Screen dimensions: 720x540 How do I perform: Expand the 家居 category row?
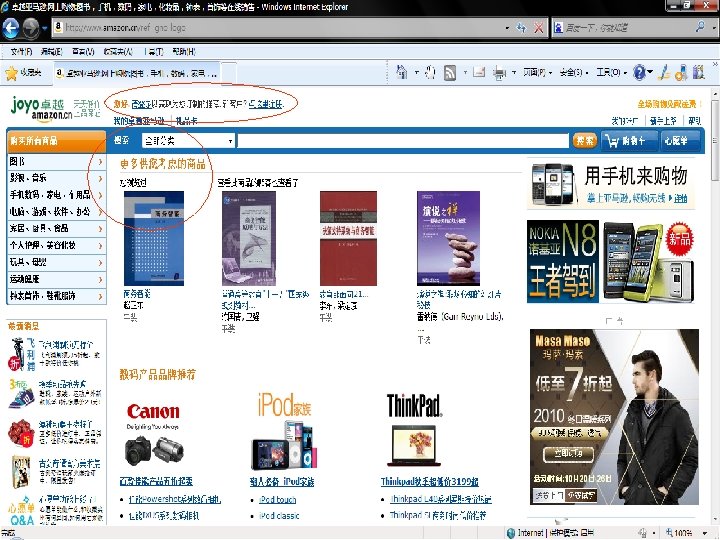pos(57,228)
